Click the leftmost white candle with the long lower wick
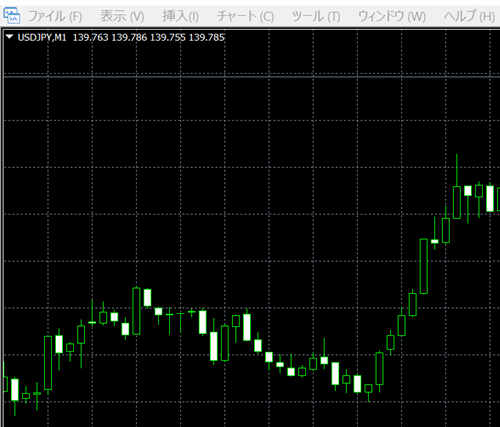500x427 pixels. point(15,389)
